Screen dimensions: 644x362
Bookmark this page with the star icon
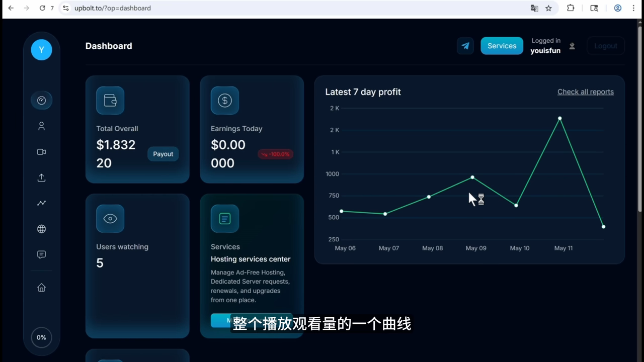tap(548, 8)
